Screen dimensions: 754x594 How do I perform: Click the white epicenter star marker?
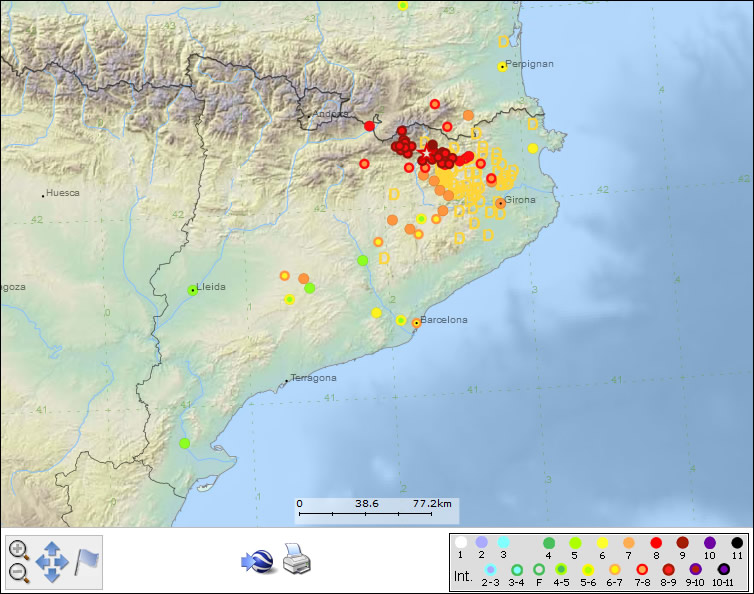pyautogui.click(x=424, y=153)
